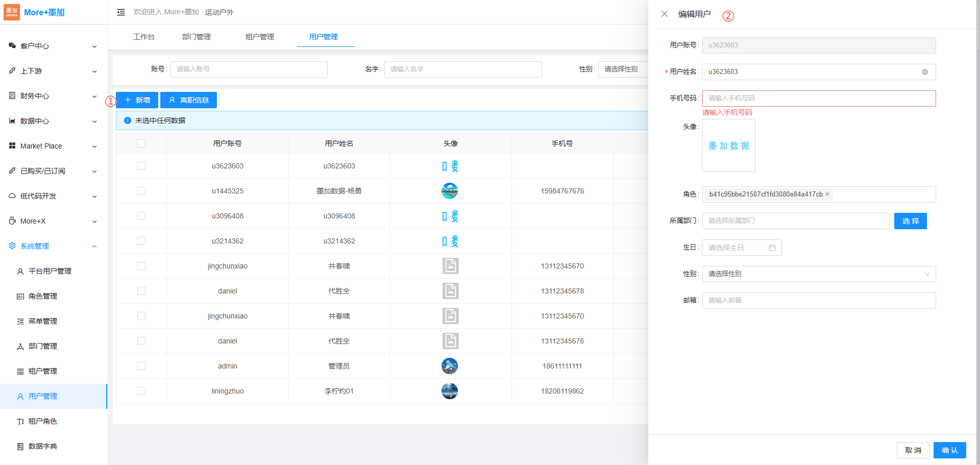The width and height of the screenshot is (980, 465).
Task: Toggle the select-all header checkbox
Action: click(x=141, y=143)
